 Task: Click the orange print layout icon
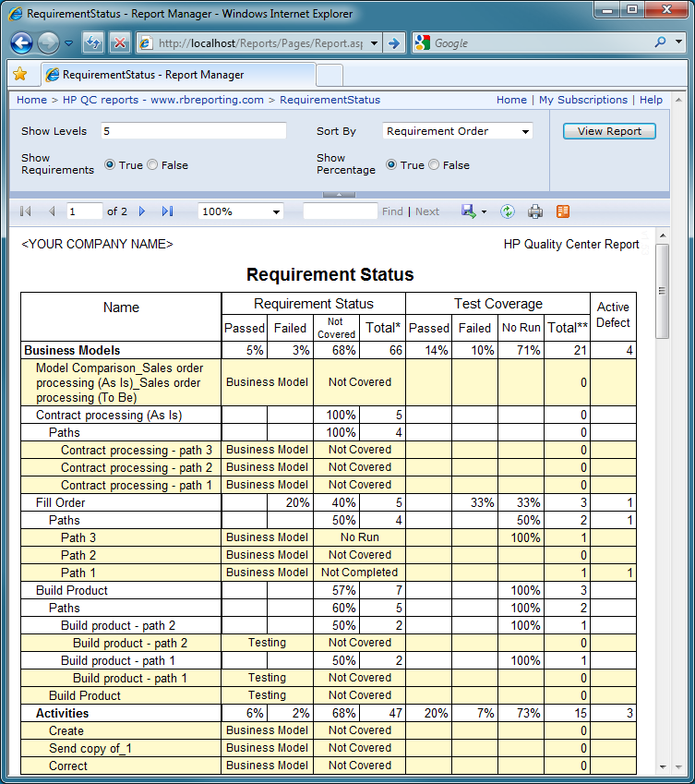click(x=563, y=211)
